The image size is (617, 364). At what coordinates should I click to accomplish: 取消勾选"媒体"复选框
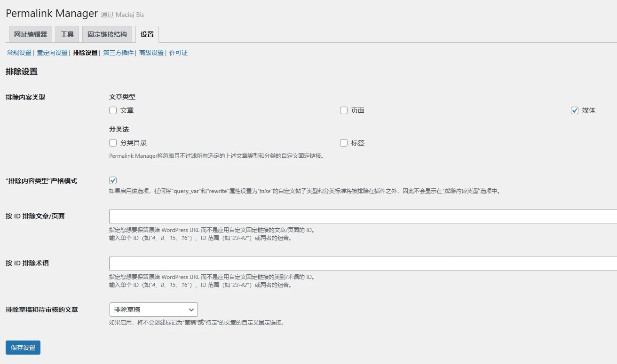click(x=574, y=110)
